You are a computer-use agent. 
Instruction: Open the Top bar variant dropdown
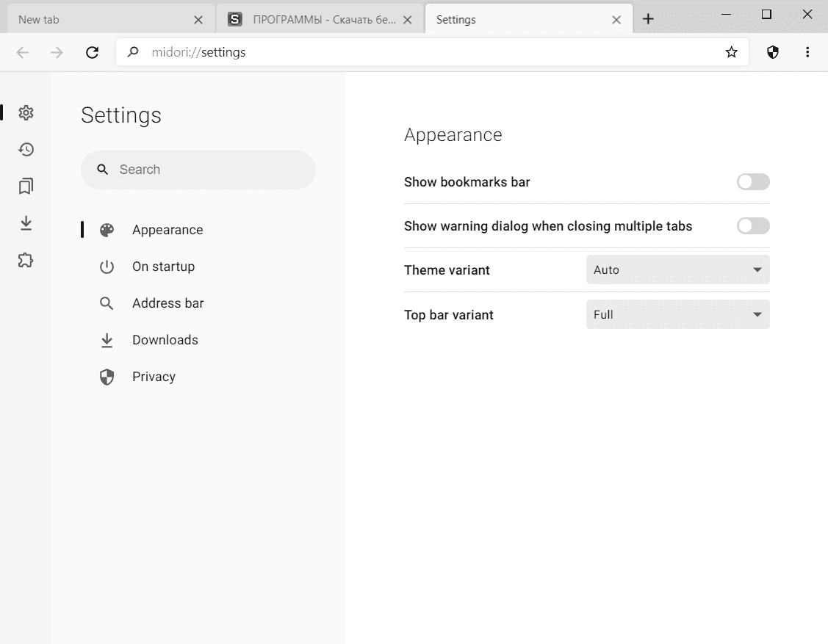[677, 315]
